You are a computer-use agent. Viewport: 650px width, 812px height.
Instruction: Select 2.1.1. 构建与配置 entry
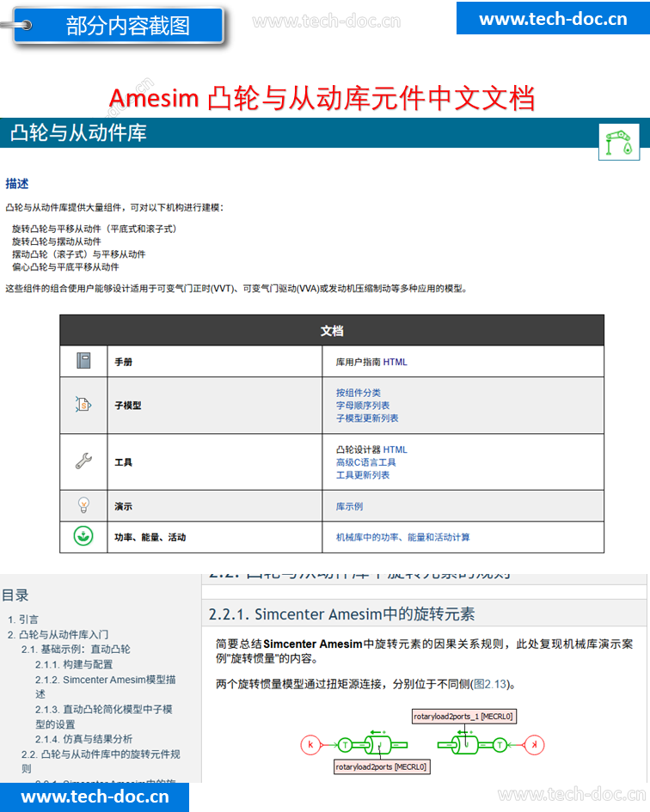coord(74,664)
